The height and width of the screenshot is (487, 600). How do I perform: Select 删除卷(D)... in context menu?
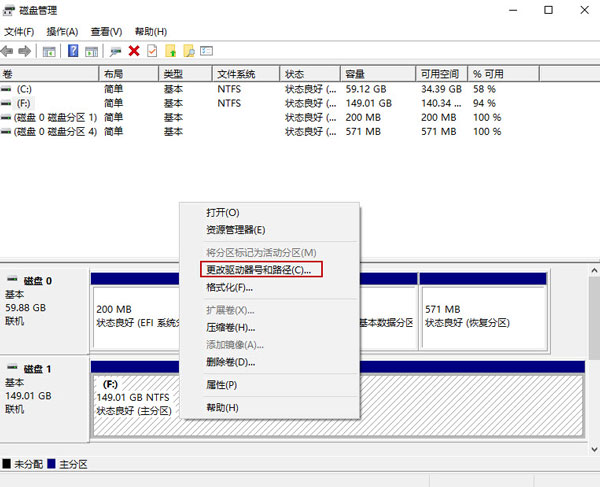pos(270,362)
